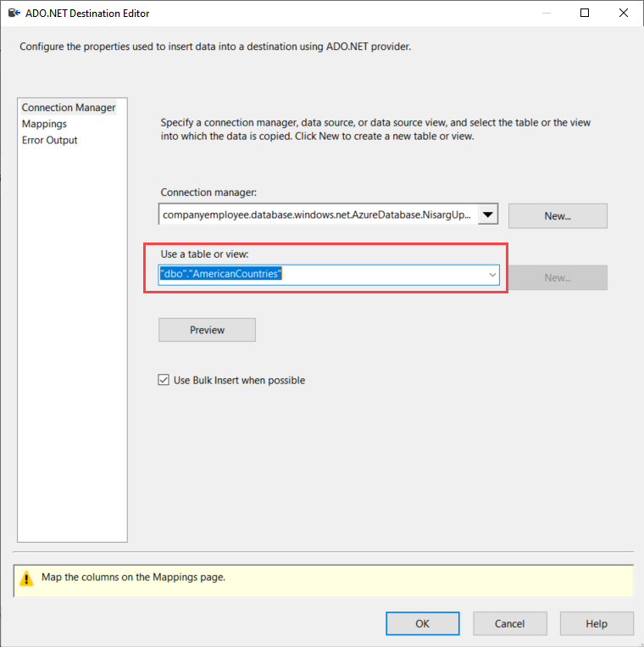Viewport: 644px width, 647px height.
Task: Open Help for the destination editor
Action: point(596,624)
